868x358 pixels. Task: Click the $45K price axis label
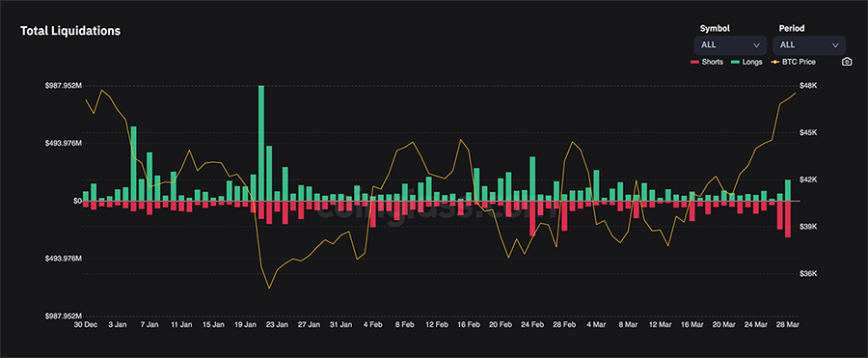click(808, 132)
